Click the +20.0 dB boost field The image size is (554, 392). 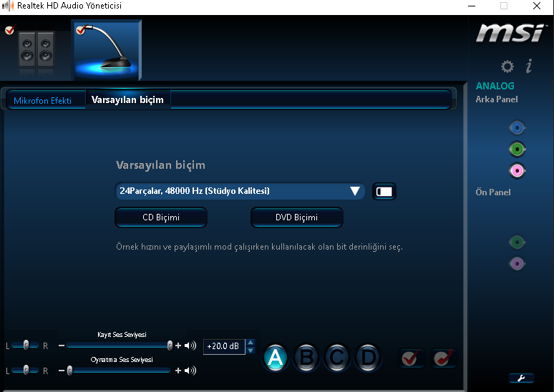tap(224, 346)
